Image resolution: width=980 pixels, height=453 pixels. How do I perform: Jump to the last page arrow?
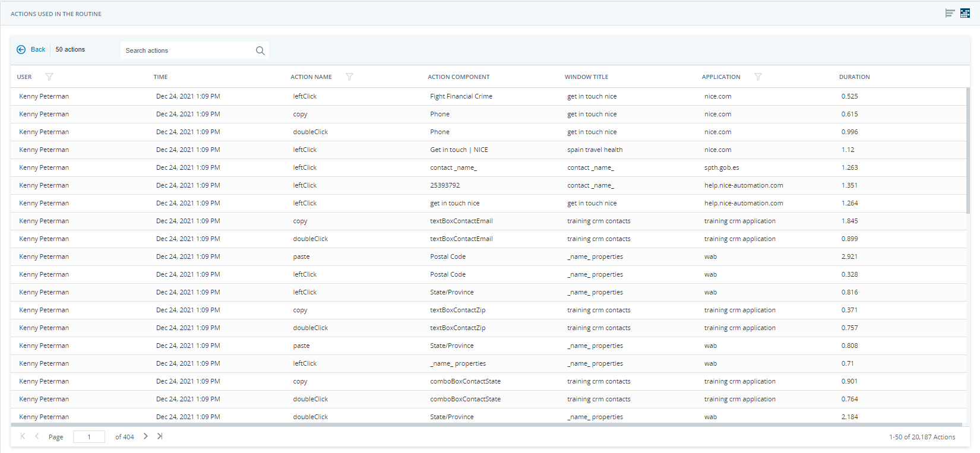tap(160, 436)
